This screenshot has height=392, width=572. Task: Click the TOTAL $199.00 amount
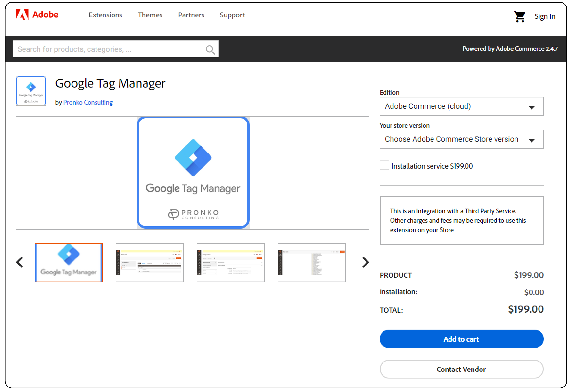[x=526, y=309]
